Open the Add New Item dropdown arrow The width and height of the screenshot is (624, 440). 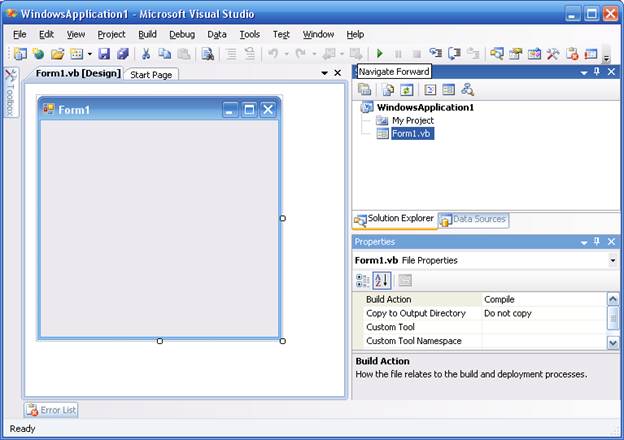pyautogui.click(x=90, y=53)
